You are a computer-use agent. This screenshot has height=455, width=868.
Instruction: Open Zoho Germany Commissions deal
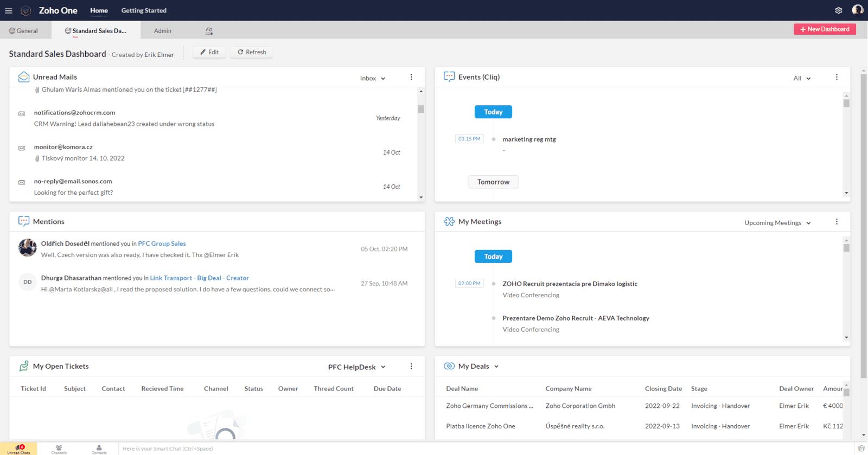[x=489, y=406]
